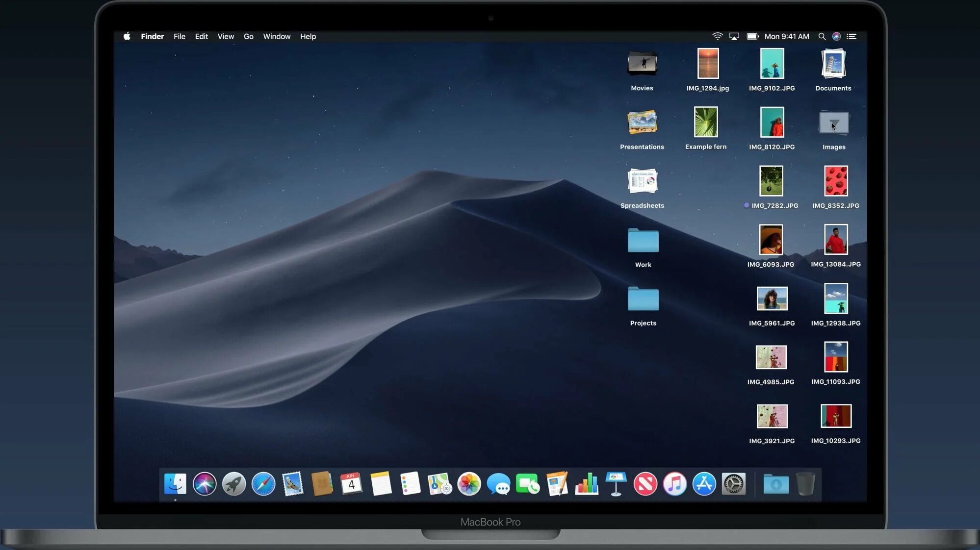Viewport: 980px width, 550px height.
Task: Open the Go menu
Action: point(248,36)
